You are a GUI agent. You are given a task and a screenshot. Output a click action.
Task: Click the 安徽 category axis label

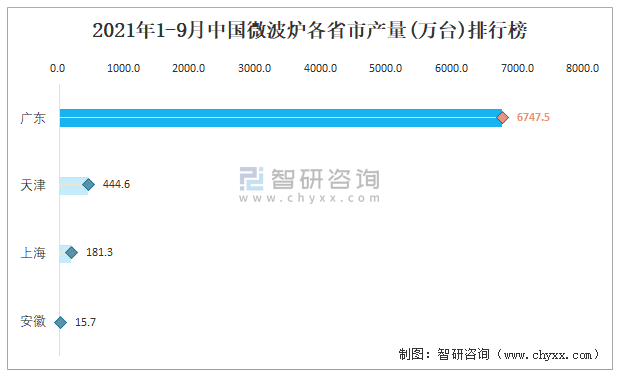(x=33, y=321)
